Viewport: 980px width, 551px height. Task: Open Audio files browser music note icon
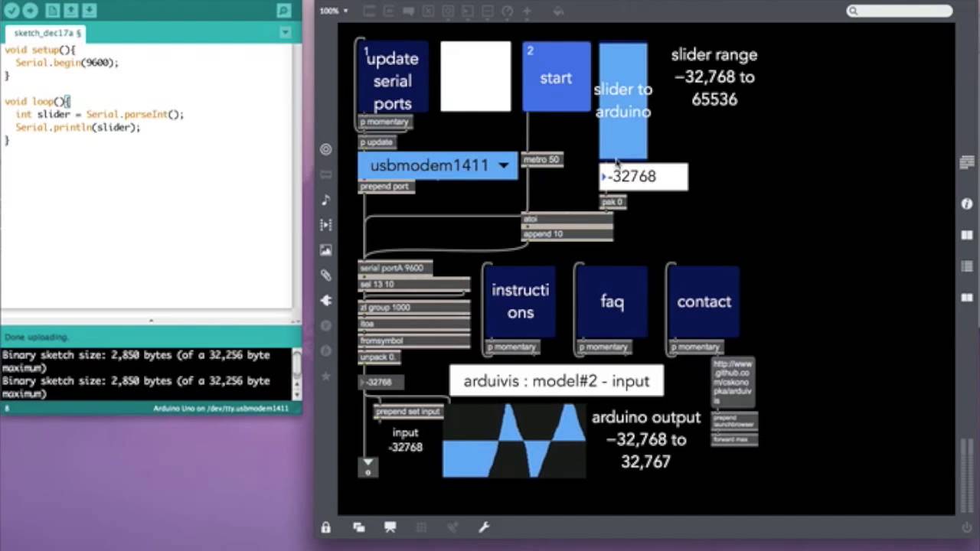[326, 200]
